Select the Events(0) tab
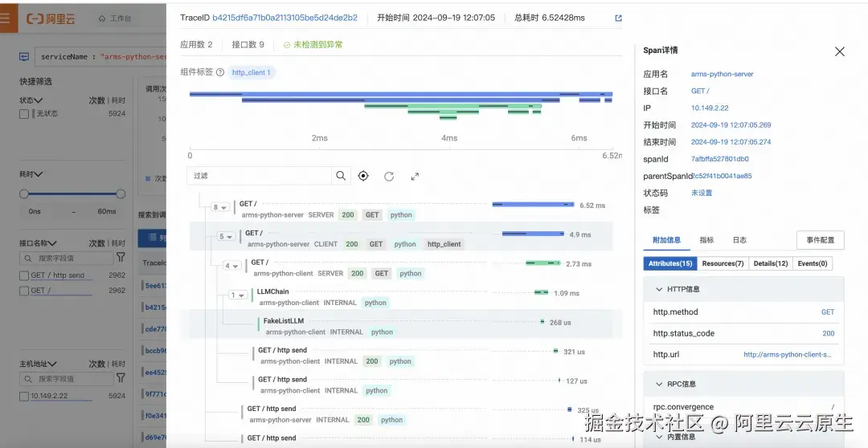The width and height of the screenshot is (868, 448). click(812, 264)
